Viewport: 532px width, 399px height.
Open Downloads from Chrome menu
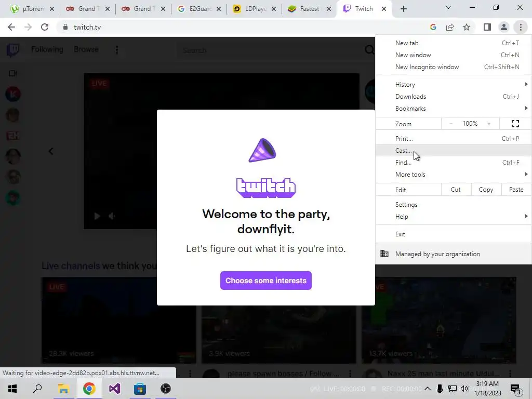click(x=453, y=97)
